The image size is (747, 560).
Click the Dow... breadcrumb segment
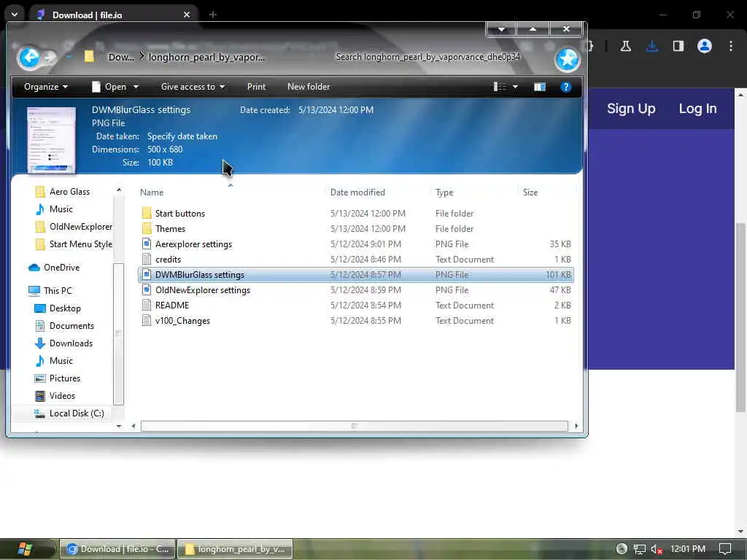click(121, 57)
